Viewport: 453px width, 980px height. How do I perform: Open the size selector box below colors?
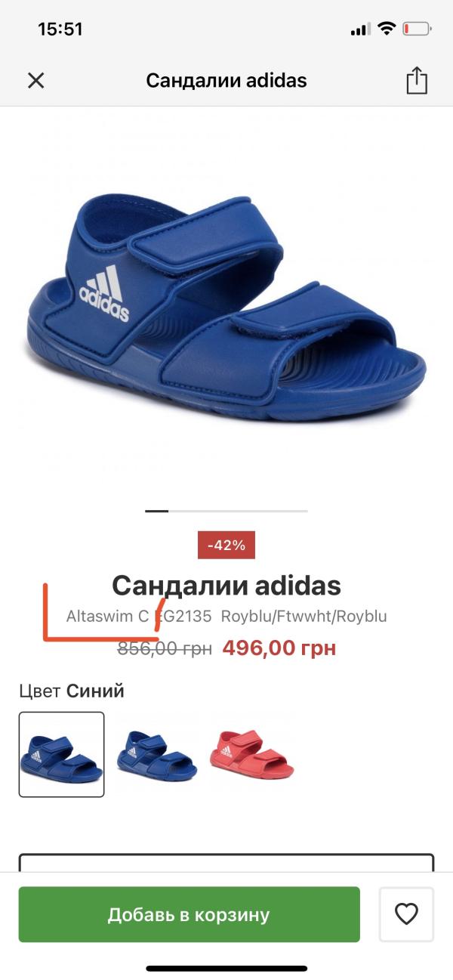(x=226, y=863)
